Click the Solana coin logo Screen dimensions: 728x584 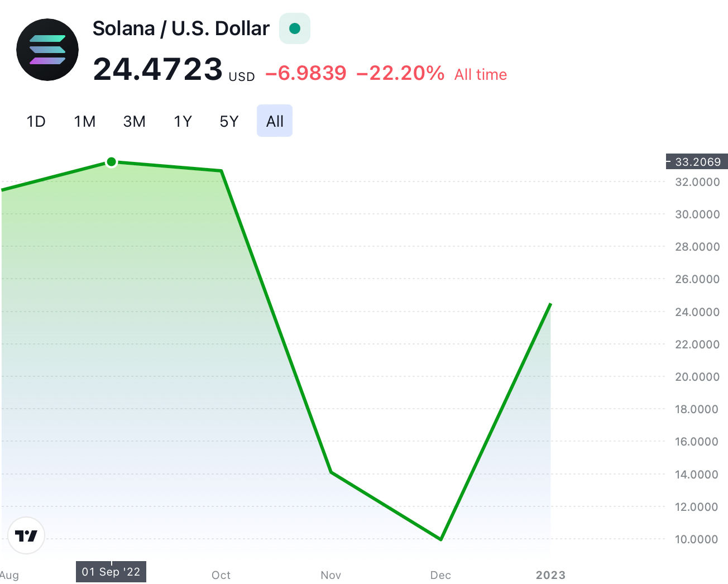(x=47, y=50)
